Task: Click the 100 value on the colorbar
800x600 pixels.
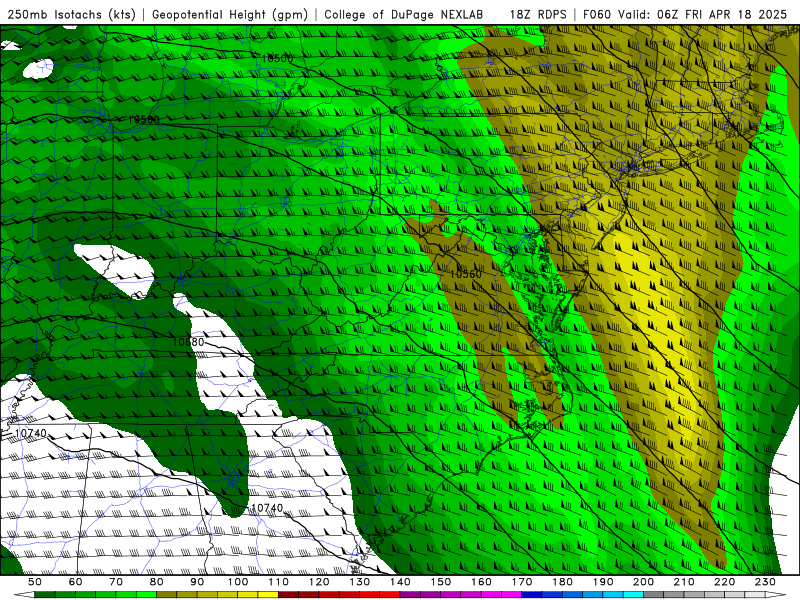Action: (238, 582)
